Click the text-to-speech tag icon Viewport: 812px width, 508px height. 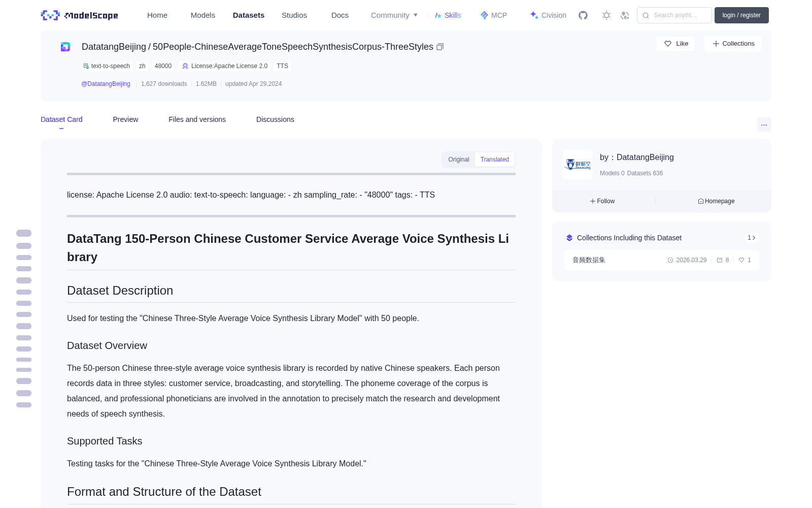pos(86,66)
